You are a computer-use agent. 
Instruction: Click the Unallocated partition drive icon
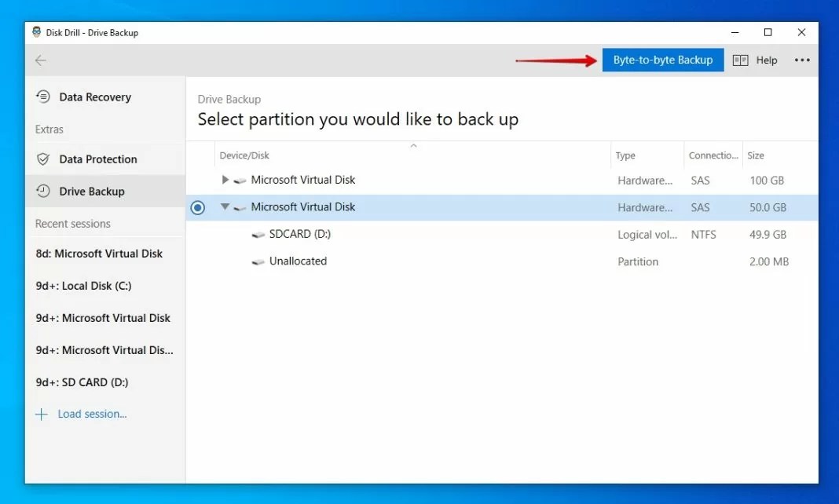click(258, 262)
